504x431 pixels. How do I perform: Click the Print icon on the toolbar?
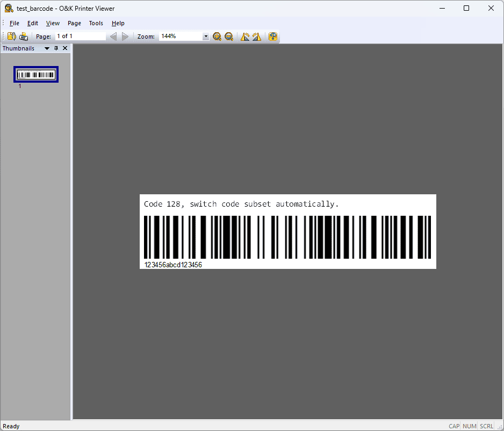23,36
